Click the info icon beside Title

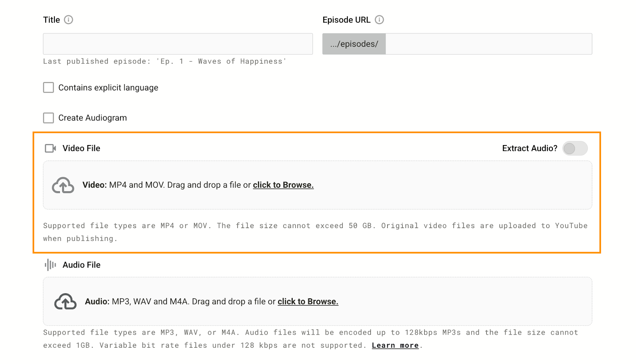pos(68,20)
